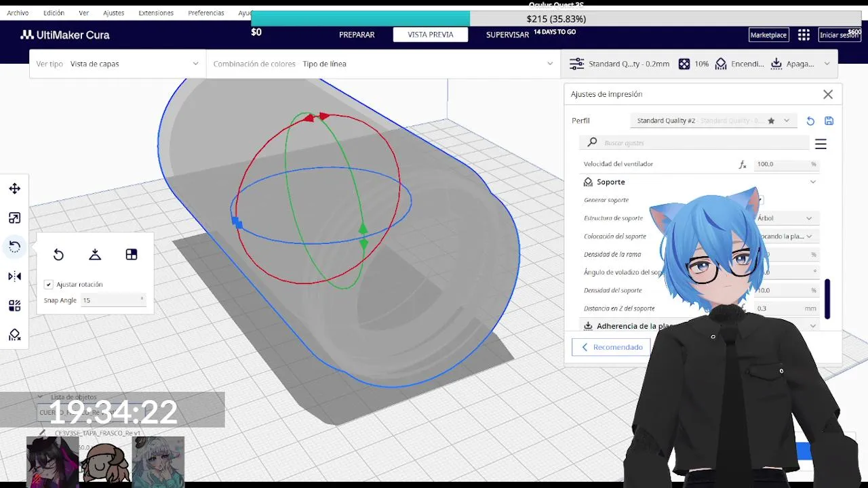Click the Ángulo de voladizo del soporte label
Image resolution: width=868 pixels, height=488 pixels.
[624, 272]
